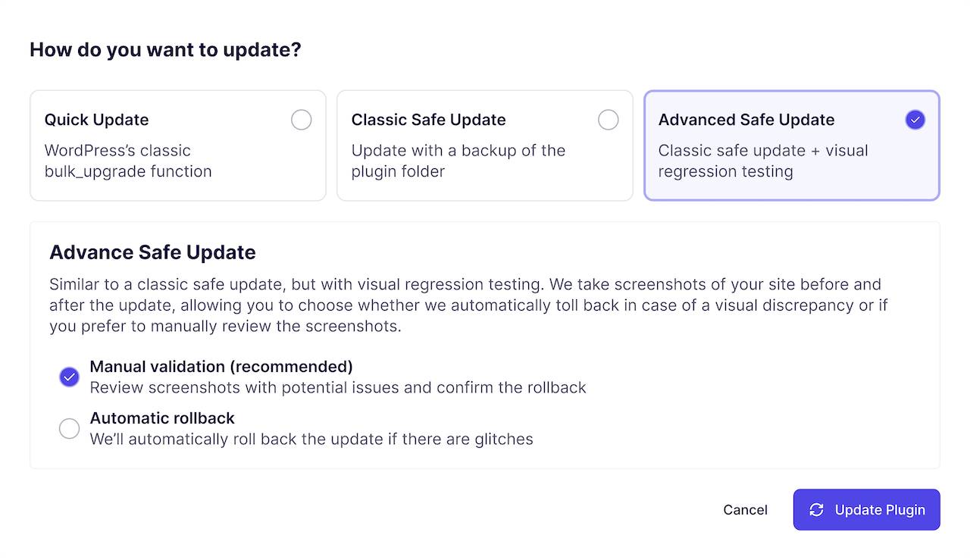This screenshot has width=970, height=560.
Task: Click Cancel to dismiss the update dialog
Action: (x=745, y=510)
